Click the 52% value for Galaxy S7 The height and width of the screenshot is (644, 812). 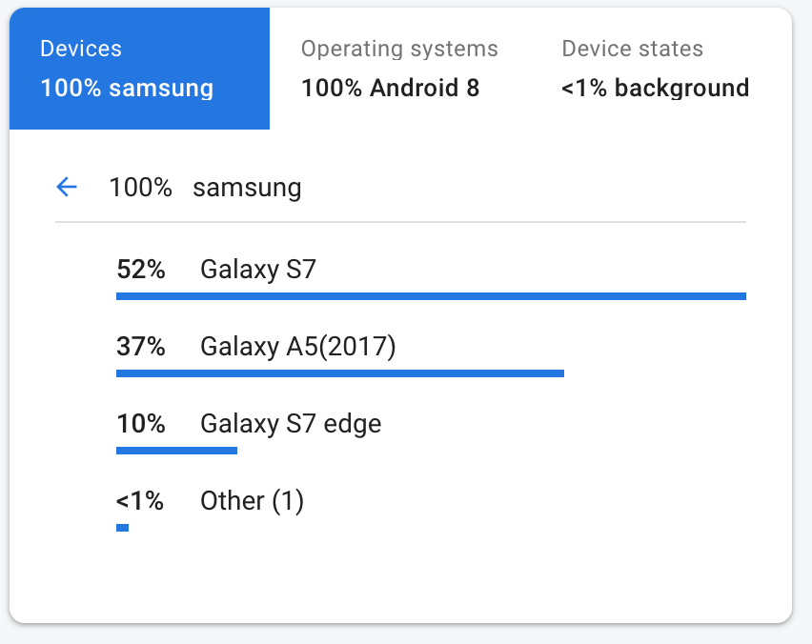click(141, 271)
